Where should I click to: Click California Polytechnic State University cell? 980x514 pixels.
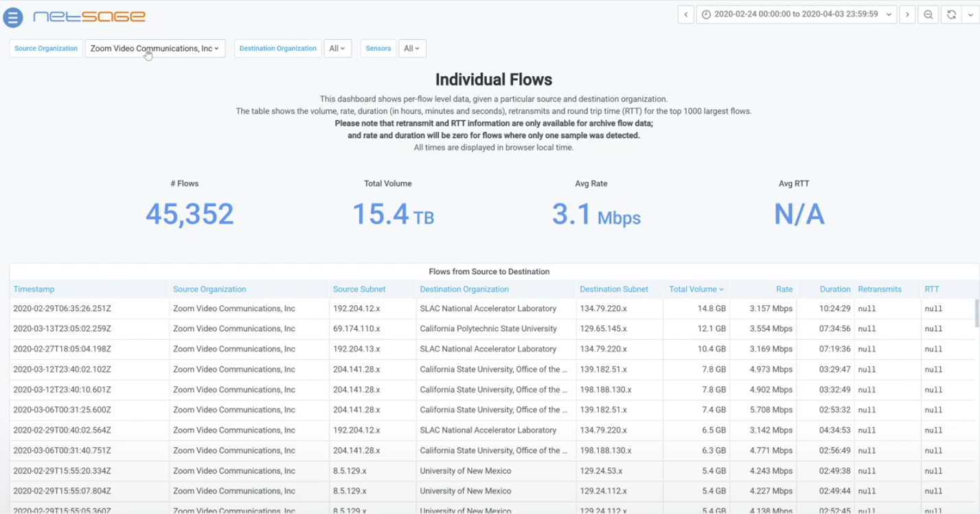488,328
